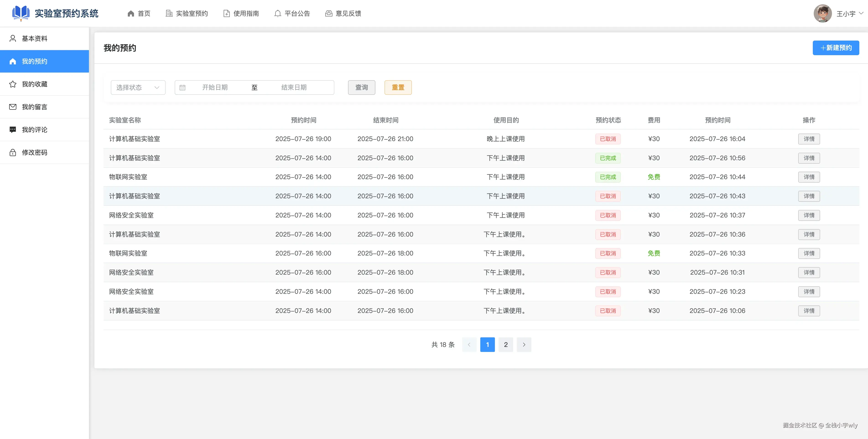
Task: Click the book logo icon
Action: pos(21,13)
